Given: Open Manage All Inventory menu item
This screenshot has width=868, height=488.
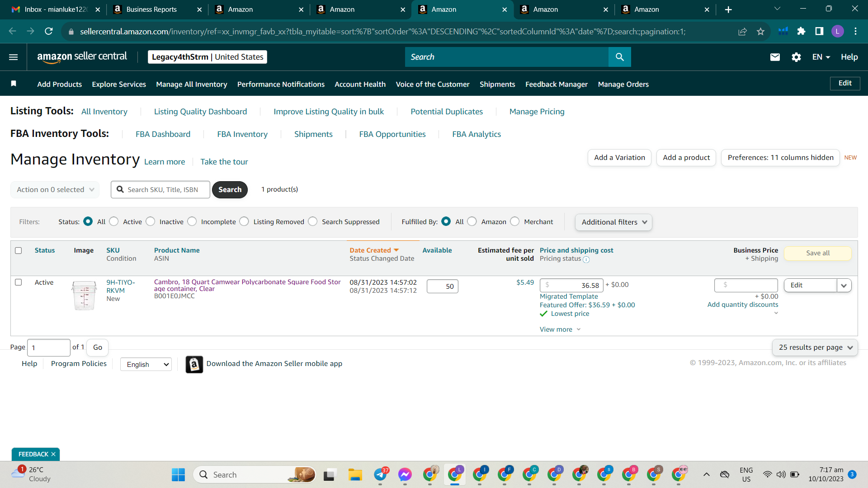Looking at the screenshot, I should coord(192,84).
